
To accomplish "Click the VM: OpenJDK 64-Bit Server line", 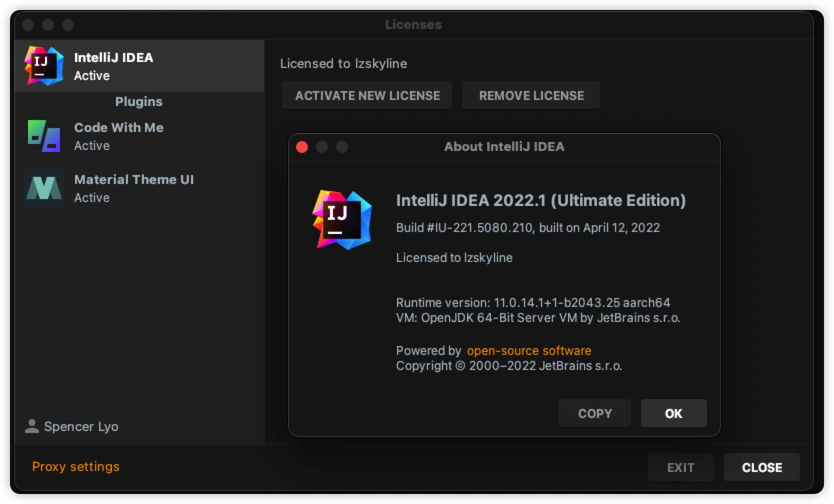I will (537, 317).
